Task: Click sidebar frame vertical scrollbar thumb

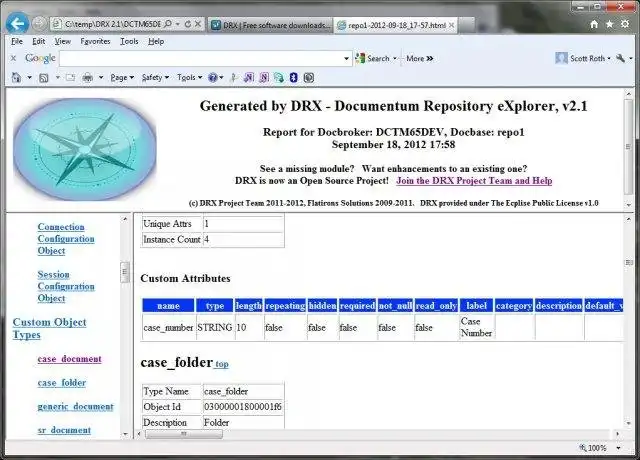Action: click(x=124, y=272)
